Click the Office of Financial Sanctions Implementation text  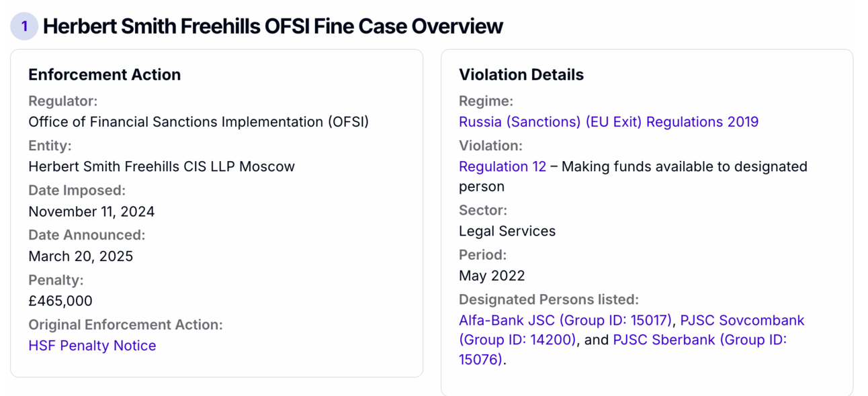[198, 122]
